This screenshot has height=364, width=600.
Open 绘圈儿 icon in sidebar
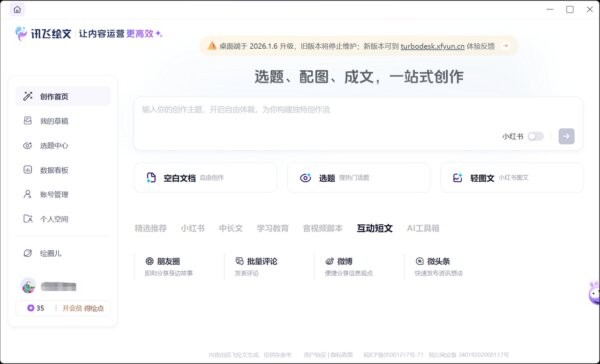28,253
